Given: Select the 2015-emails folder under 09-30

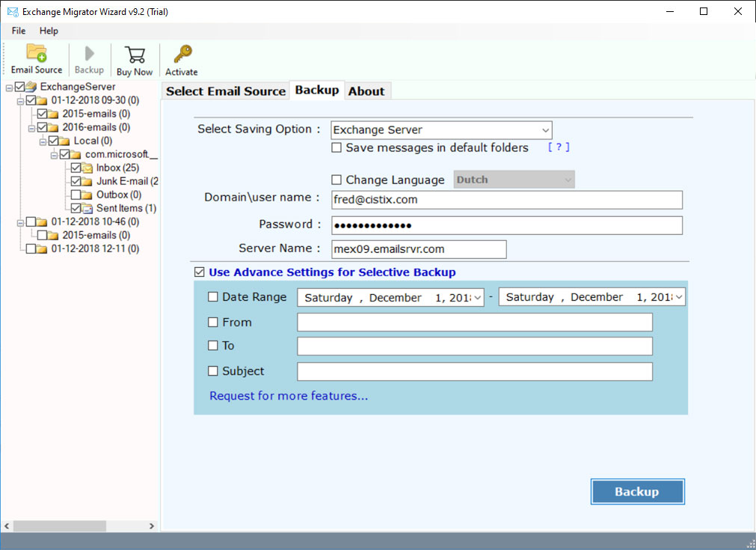Looking at the screenshot, I should [96, 114].
